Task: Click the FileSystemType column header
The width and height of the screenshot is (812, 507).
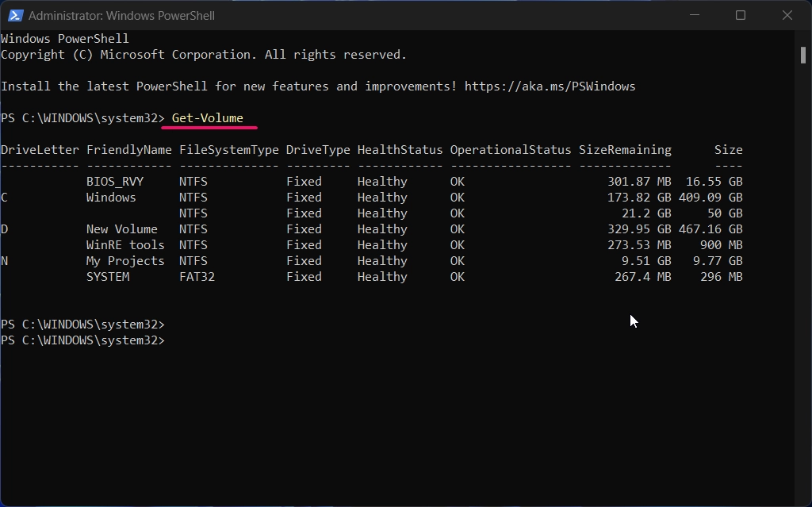Action: 229,150
